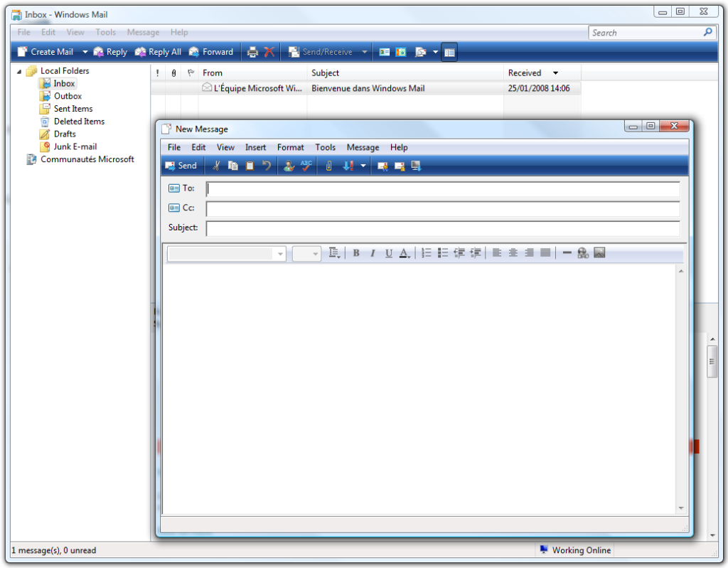
Task: Open the Send/Receive dropdown arrow
Action: tap(365, 52)
